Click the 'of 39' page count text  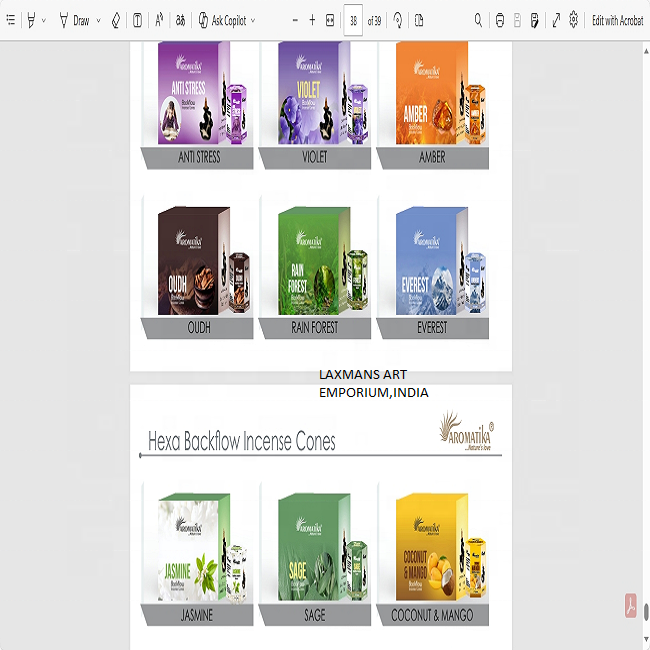tap(374, 21)
